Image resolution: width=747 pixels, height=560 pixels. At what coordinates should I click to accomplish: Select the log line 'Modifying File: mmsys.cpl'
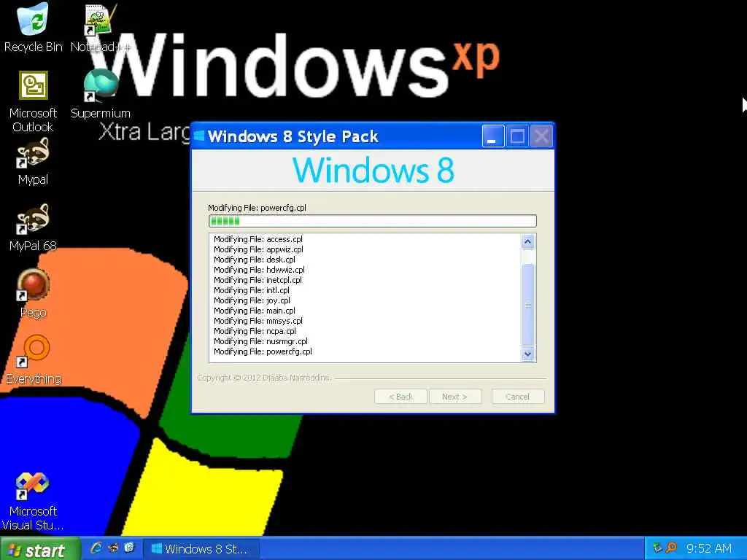pos(258,321)
